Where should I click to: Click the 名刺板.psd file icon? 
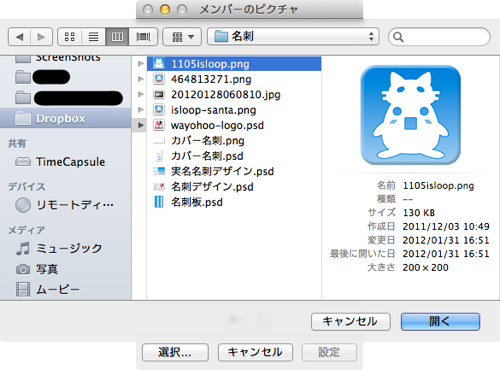[159, 202]
